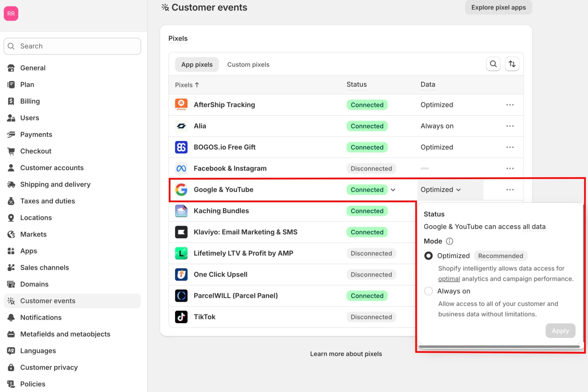Expand the Google & YouTube Connected status chevron
The image size is (588, 392).
pos(393,190)
